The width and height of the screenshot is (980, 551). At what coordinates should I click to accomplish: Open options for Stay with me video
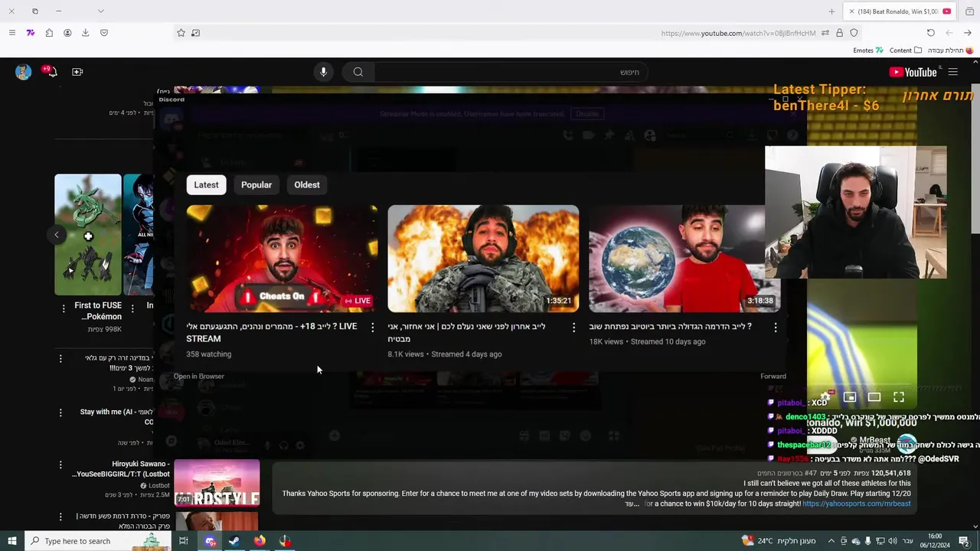point(60,412)
